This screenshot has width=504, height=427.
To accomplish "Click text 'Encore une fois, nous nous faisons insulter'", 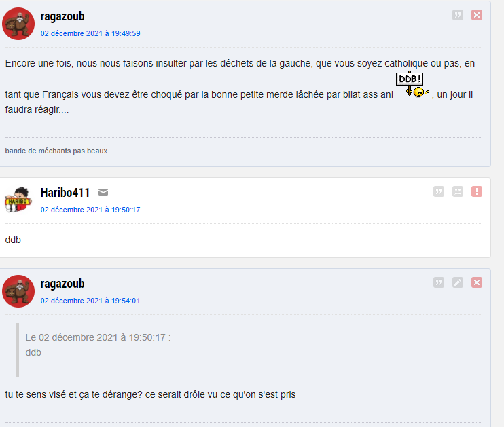I will (x=96, y=63).
